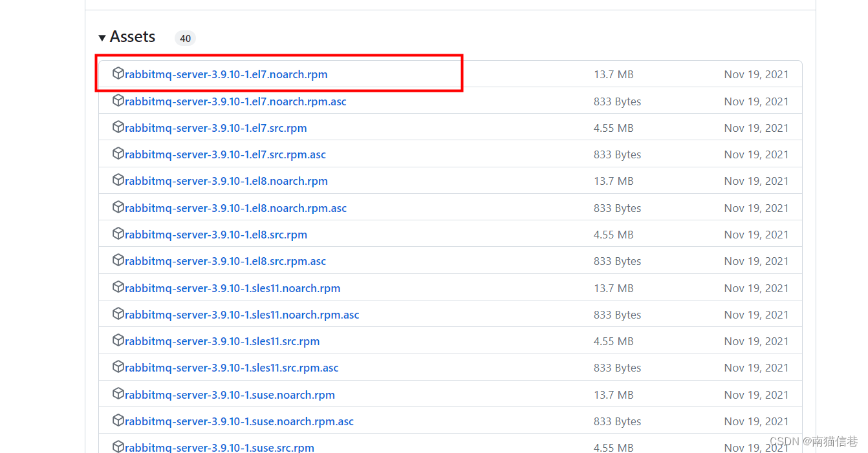Open rabbitmq-server-3.9.10-1.sles11.src.rpm.asc signature
This screenshot has height=453, width=868.
230,367
